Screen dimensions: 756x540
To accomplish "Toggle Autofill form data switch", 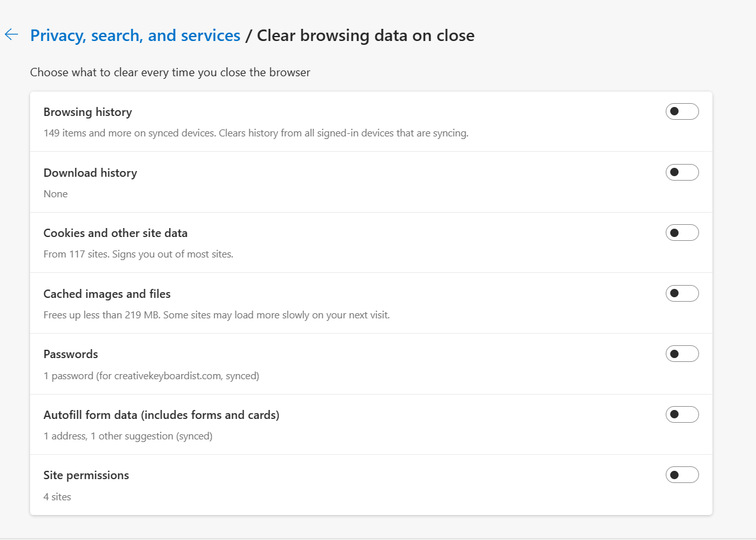I will pyautogui.click(x=682, y=414).
